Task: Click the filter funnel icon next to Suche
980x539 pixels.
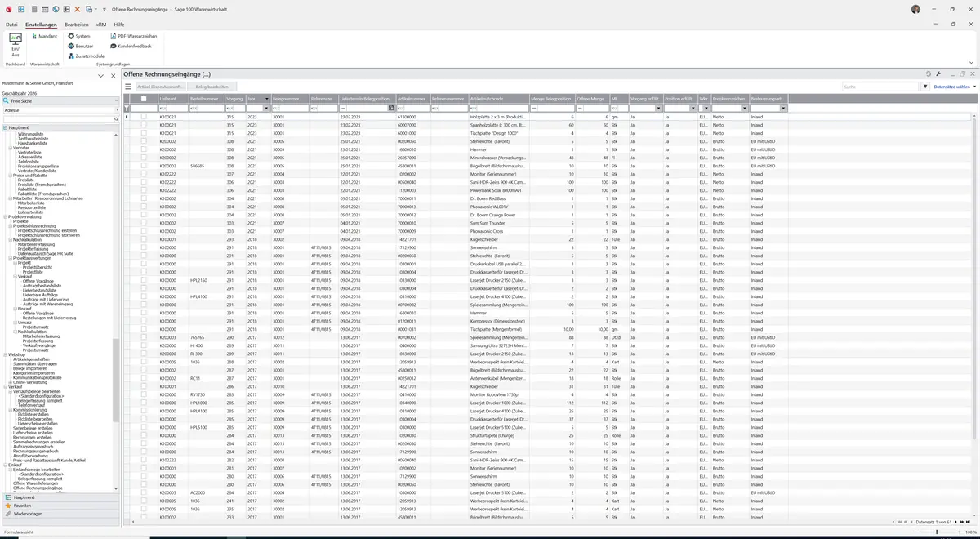Action: (925, 86)
